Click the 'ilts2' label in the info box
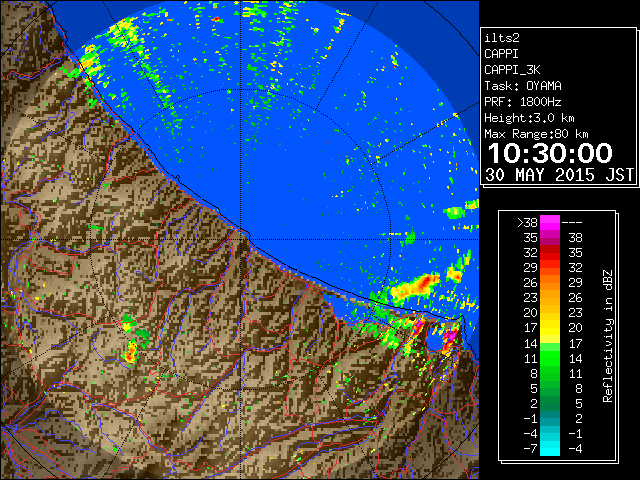 (x=502, y=38)
